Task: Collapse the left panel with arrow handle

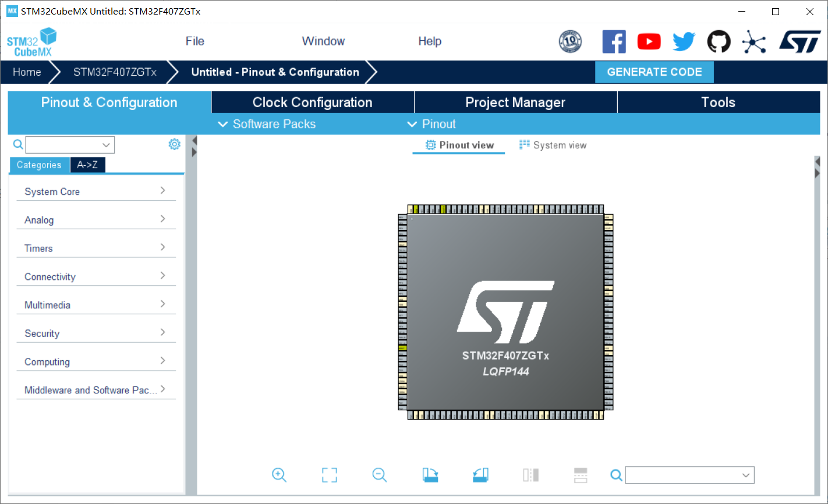Action: click(194, 140)
